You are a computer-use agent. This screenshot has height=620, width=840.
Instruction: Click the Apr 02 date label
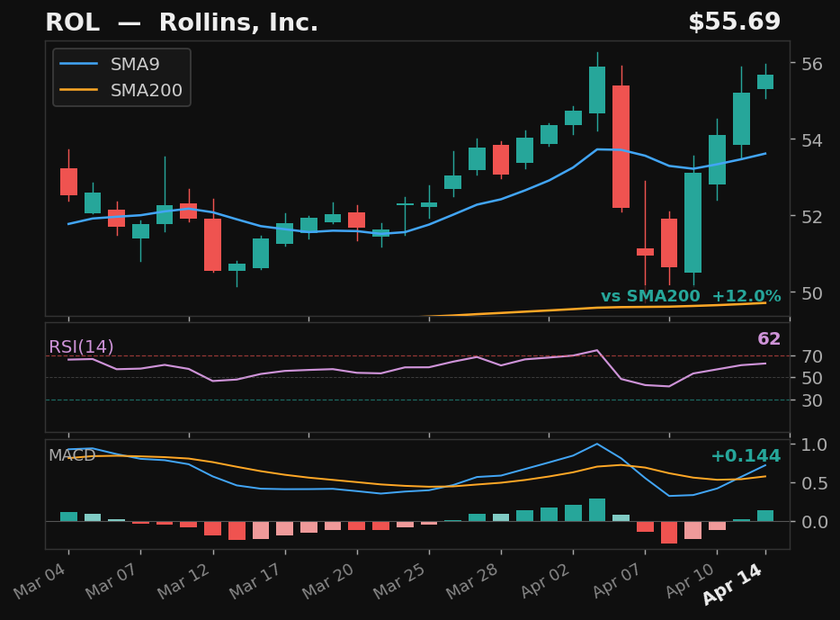[x=545, y=581]
